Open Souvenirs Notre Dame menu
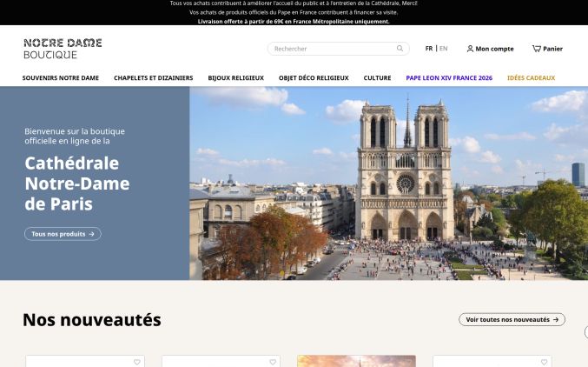The image size is (588, 367). [x=61, y=77]
